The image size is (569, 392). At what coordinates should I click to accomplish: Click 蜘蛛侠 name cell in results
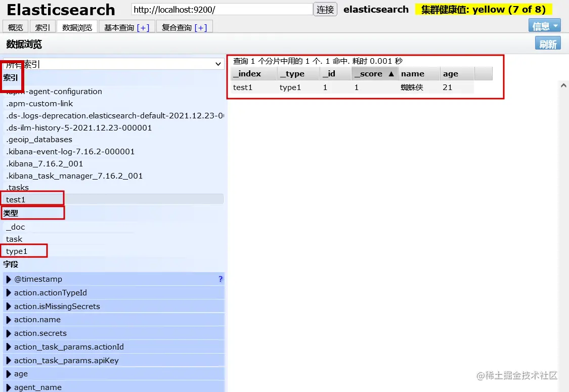pyautogui.click(x=412, y=88)
